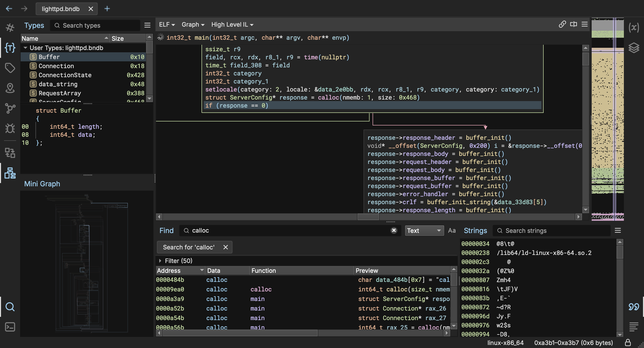Open the Debugger bug icon
The width and height of the screenshot is (644, 348).
tap(10, 128)
